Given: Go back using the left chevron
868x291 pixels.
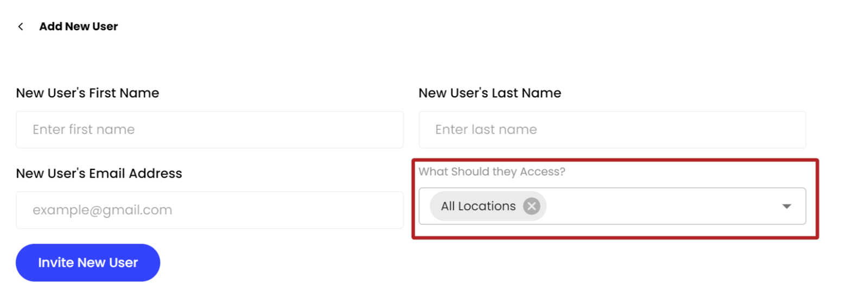Looking at the screenshot, I should (x=21, y=27).
